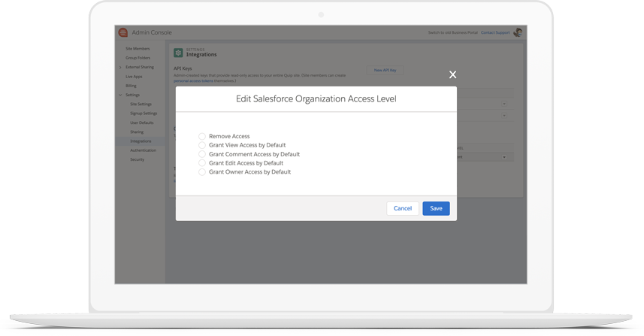The width and height of the screenshot is (644, 336).
Task: Open Authentication in the sidebar
Action: [x=144, y=150]
